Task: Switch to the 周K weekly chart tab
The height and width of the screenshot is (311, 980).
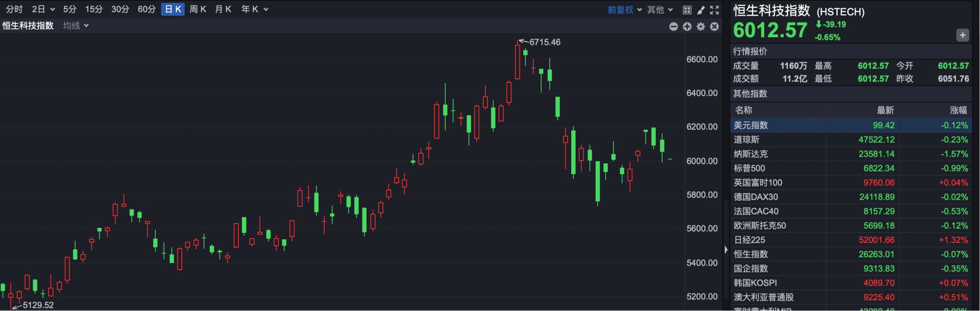Action: (x=198, y=9)
